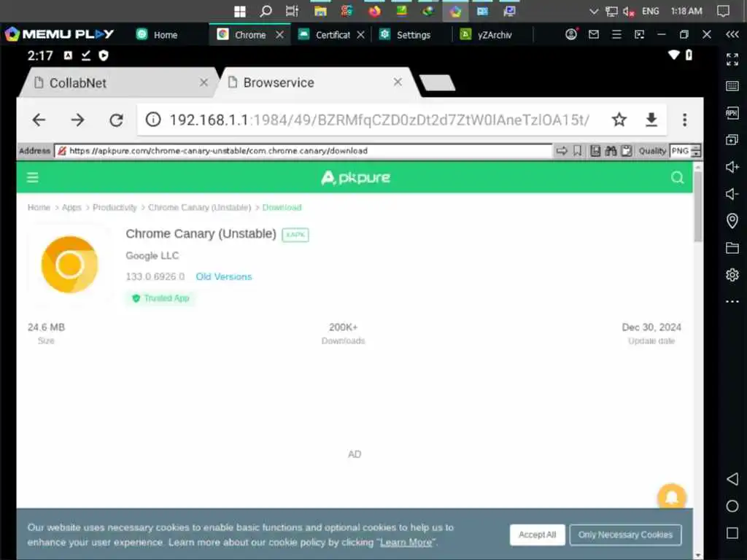
Task: Close the CollabNet browser tab
Action: [x=204, y=83]
